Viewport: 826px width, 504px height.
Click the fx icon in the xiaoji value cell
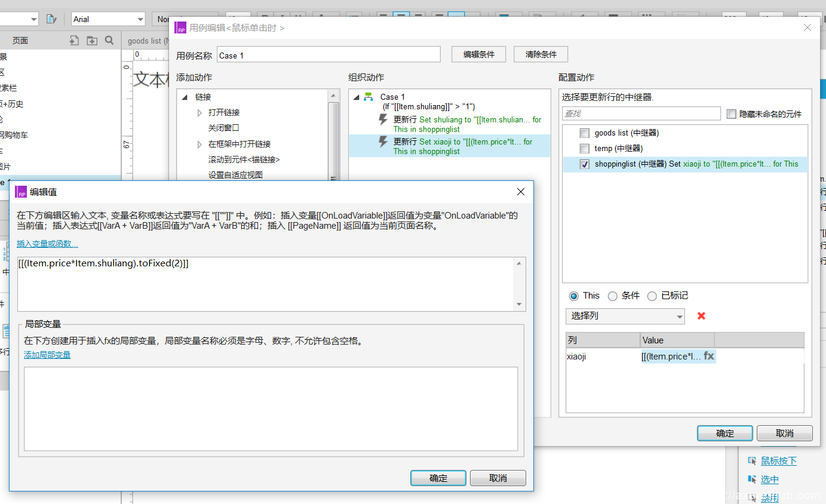click(709, 356)
